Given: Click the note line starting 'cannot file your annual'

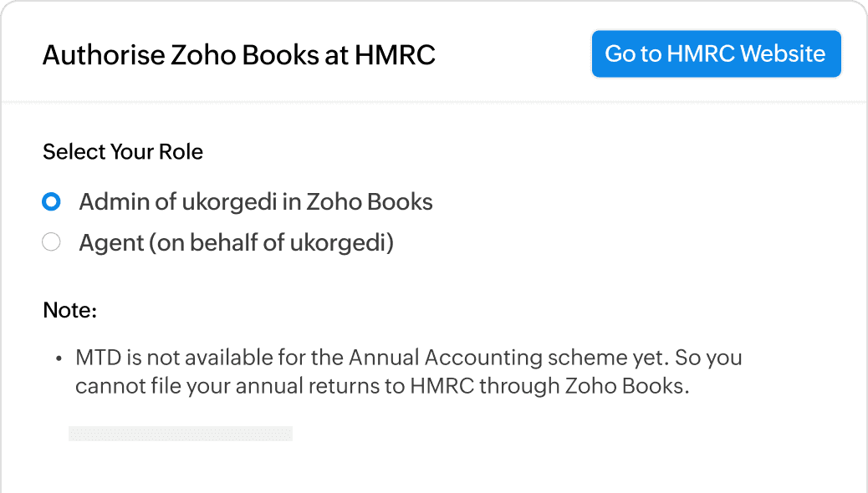Looking at the screenshot, I should pyautogui.click(x=381, y=387).
